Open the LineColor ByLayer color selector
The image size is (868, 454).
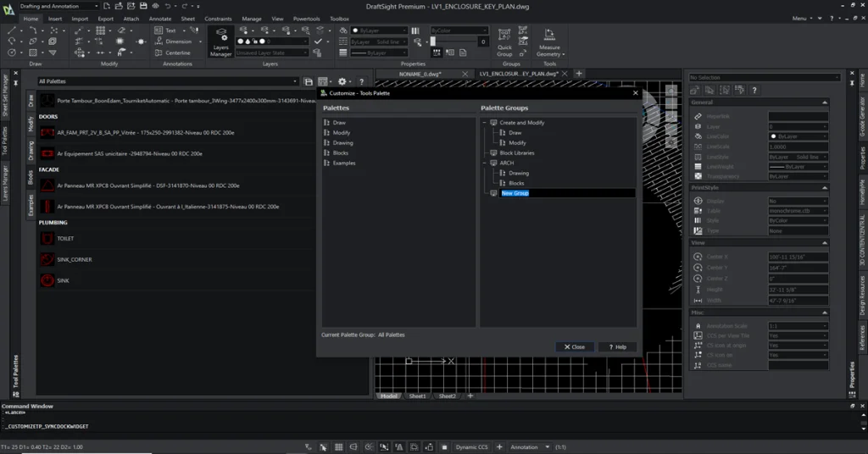click(x=798, y=136)
